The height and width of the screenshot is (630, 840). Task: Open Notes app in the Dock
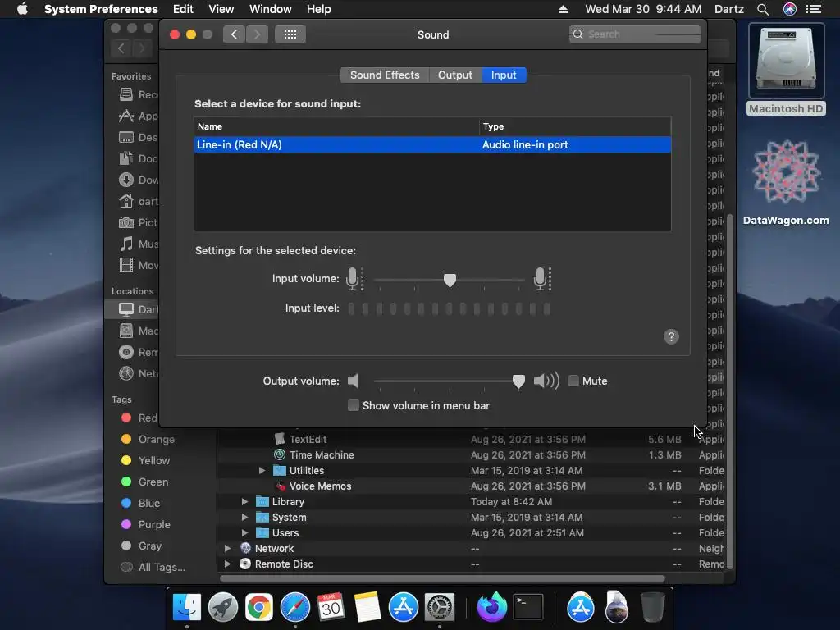point(367,607)
